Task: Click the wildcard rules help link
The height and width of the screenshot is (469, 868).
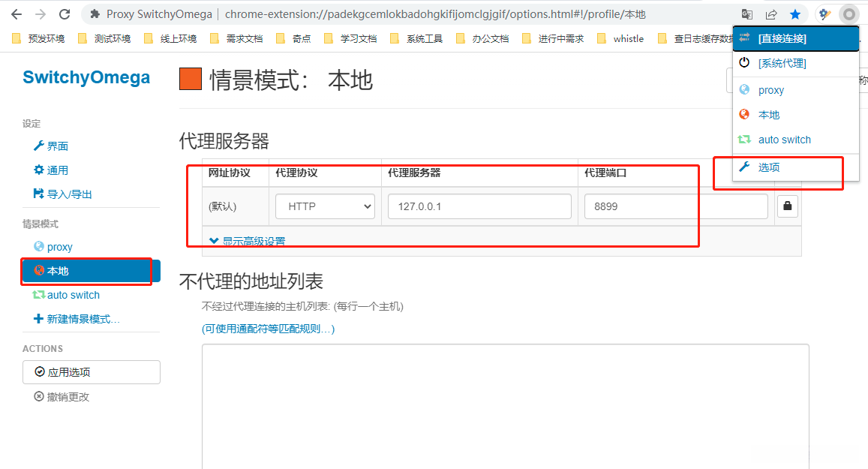Action: [x=268, y=329]
